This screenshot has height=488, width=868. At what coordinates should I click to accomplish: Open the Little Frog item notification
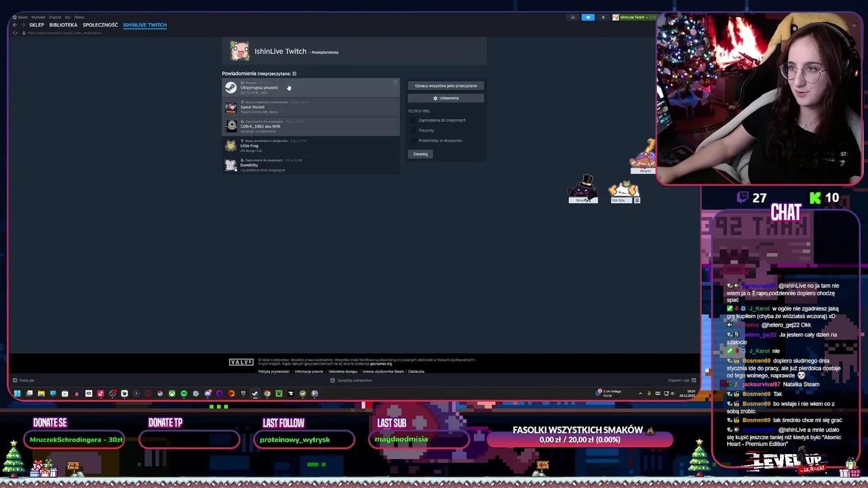click(x=311, y=146)
